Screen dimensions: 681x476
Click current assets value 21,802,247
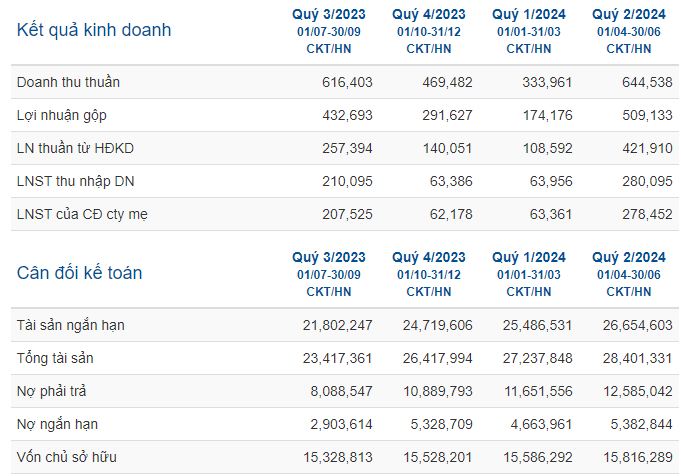point(337,326)
